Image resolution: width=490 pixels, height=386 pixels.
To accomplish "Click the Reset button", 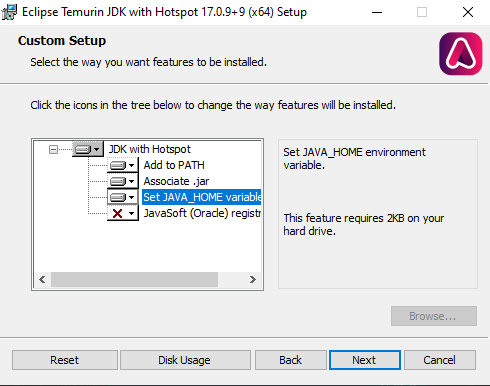I will (x=65, y=360).
